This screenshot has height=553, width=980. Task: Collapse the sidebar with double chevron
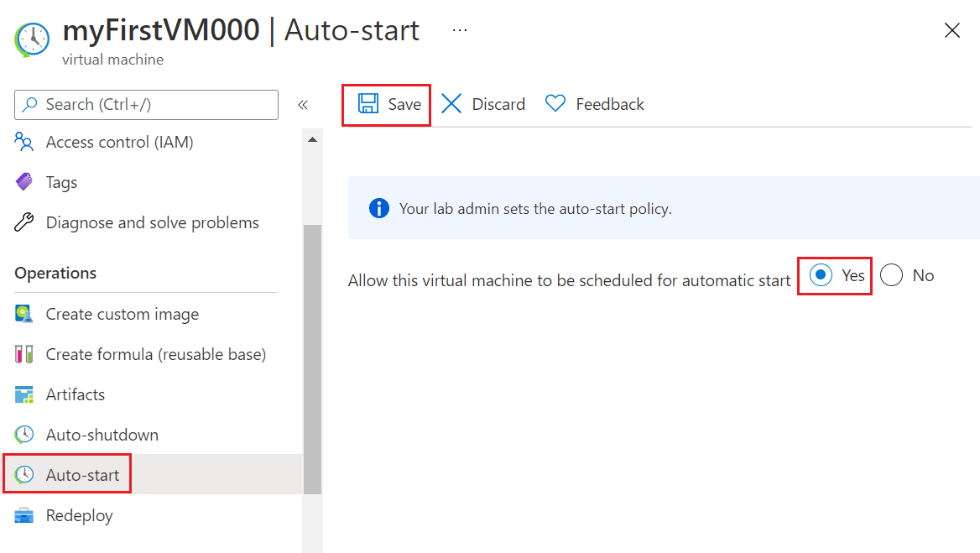(303, 104)
